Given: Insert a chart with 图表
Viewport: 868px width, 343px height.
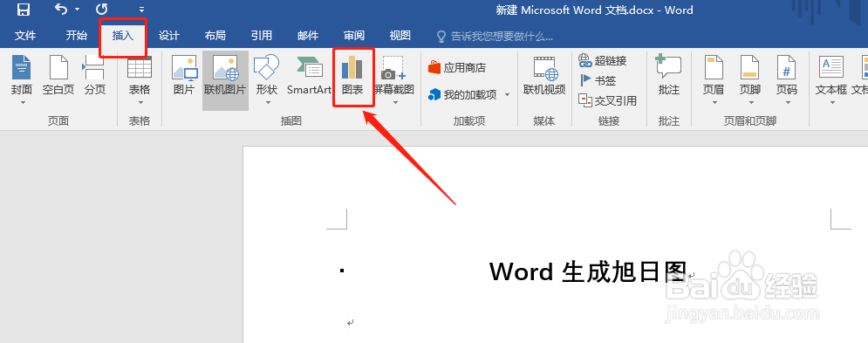Looking at the screenshot, I should point(352,75).
